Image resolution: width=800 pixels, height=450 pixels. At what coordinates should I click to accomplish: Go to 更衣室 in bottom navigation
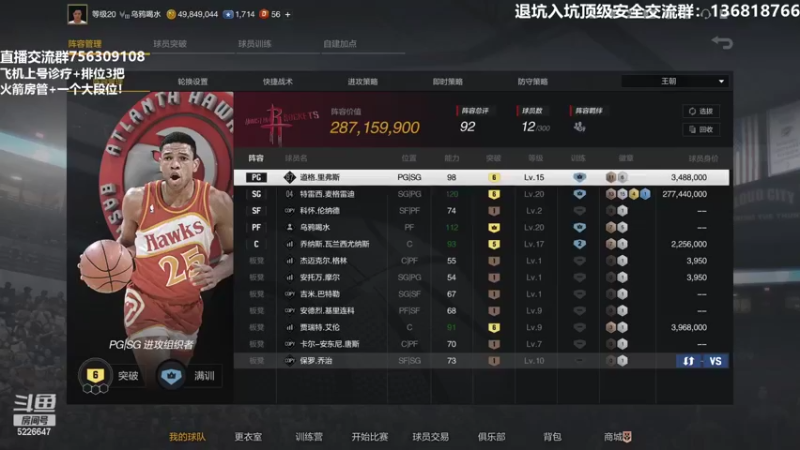pyautogui.click(x=248, y=437)
